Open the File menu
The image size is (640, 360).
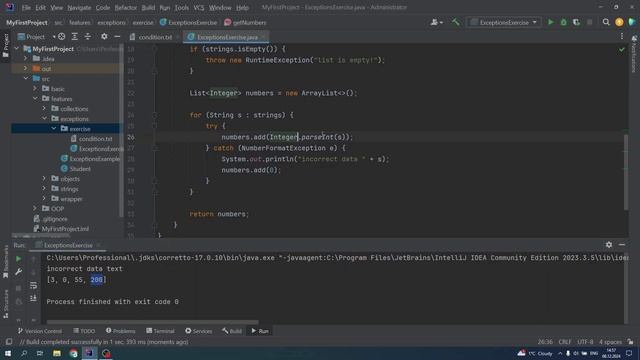click(x=26, y=8)
